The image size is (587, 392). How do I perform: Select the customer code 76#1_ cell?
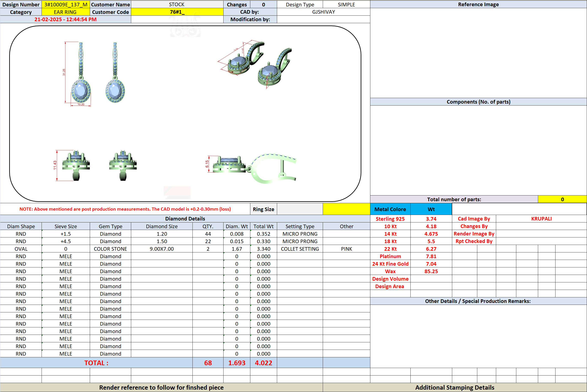coord(177,12)
